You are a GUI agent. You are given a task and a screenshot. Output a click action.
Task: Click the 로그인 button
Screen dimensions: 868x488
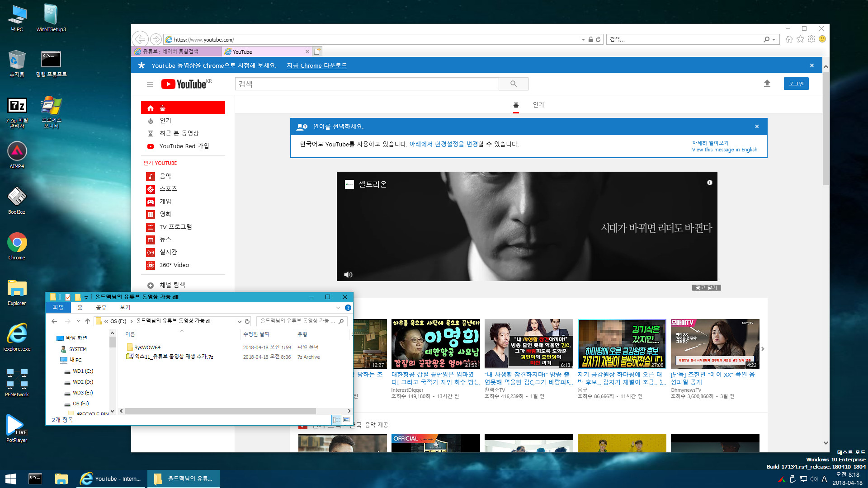tap(796, 84)
